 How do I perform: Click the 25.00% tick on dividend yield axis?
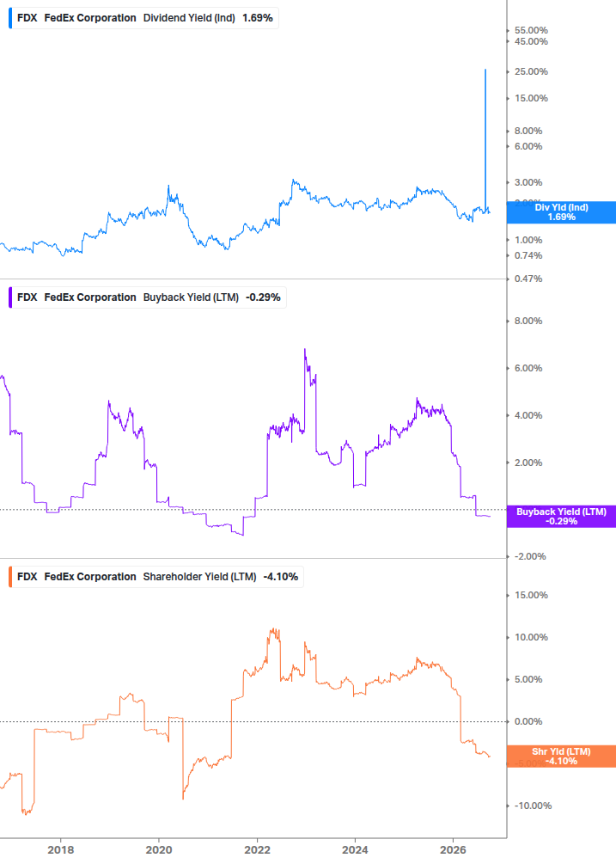pos(531,71)
